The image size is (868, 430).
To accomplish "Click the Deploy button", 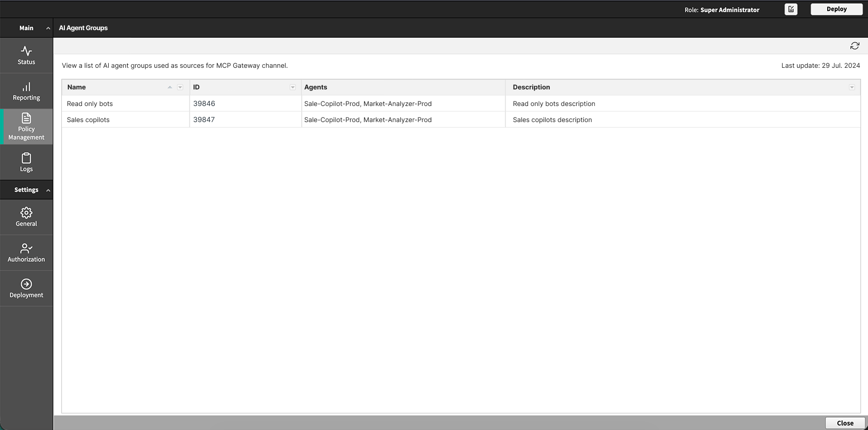I will click(x=837, y=9).
